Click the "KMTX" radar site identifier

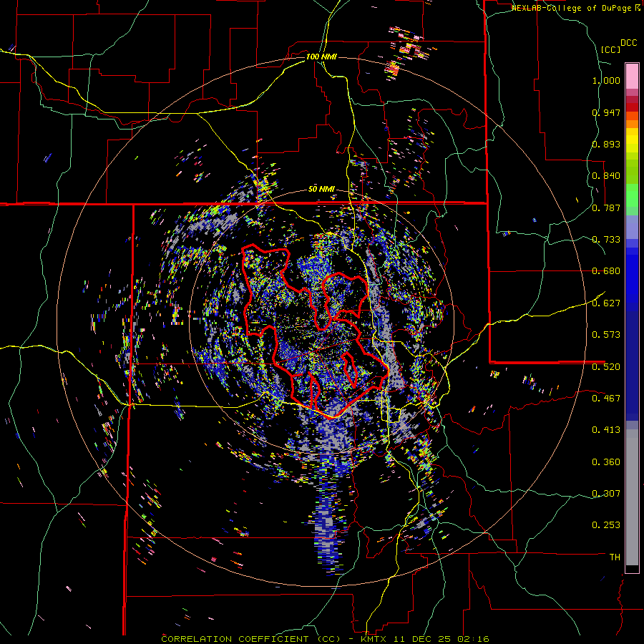(x=375, y=639)
